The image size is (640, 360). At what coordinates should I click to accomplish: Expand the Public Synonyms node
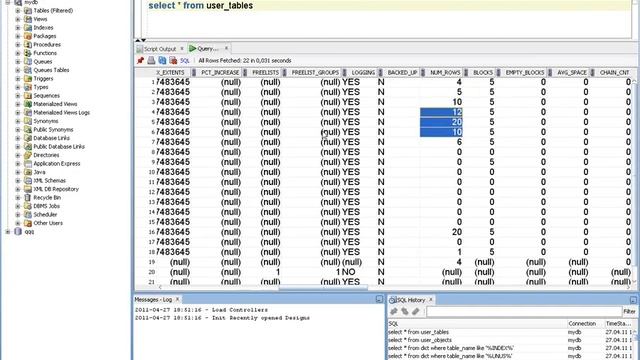tap(18, 130)
